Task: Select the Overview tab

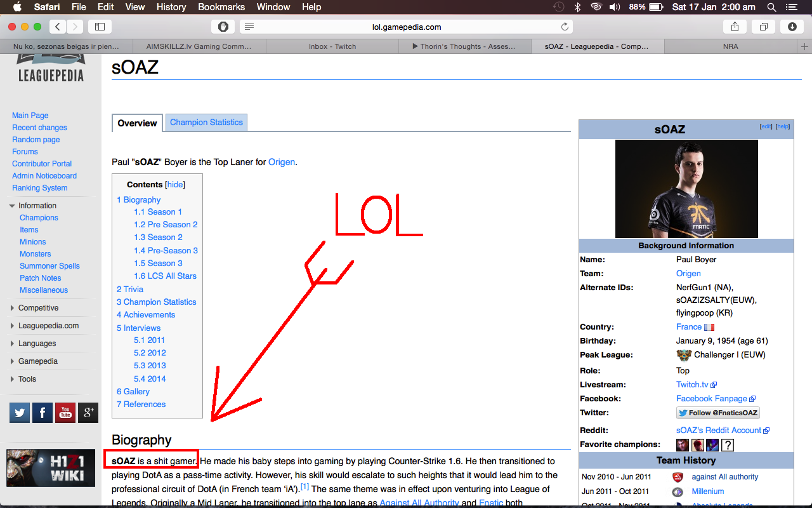Action: tap(137, 123)
